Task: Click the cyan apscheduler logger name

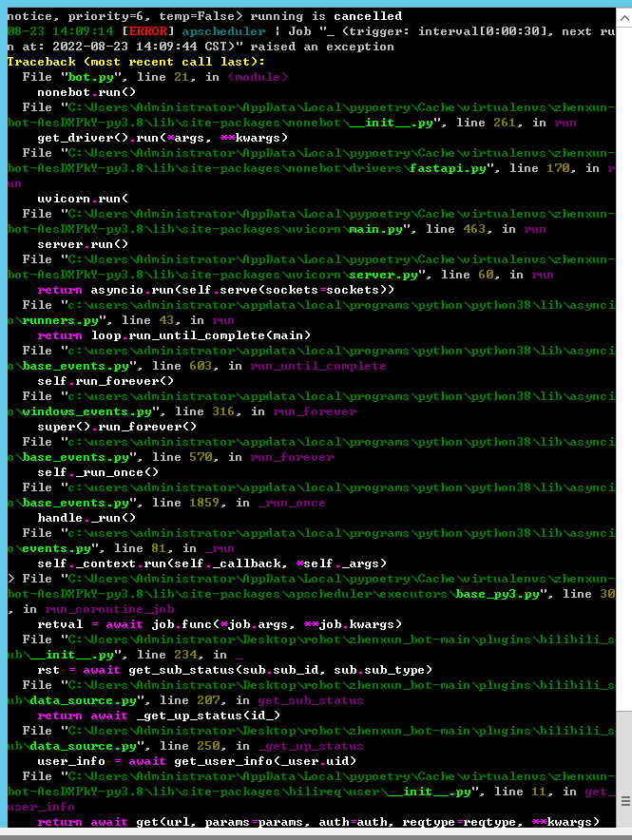Action: point(223,31)
